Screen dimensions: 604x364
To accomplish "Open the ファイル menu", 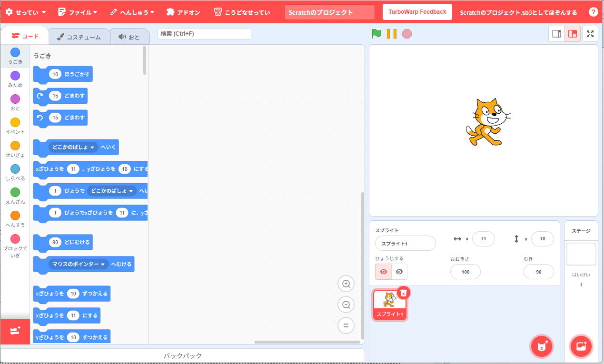I will (78, 12).
